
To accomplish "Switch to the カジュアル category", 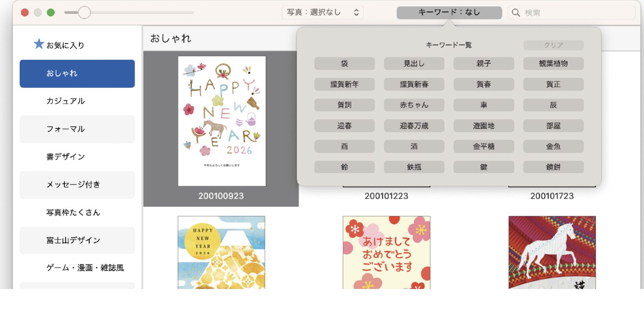I will pos(77,101).
